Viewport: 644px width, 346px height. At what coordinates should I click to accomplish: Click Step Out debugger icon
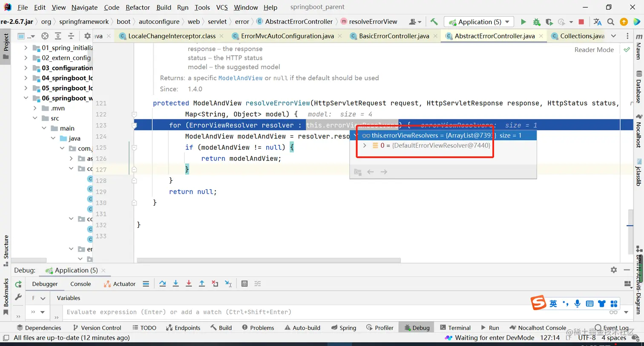pos(202,284)
